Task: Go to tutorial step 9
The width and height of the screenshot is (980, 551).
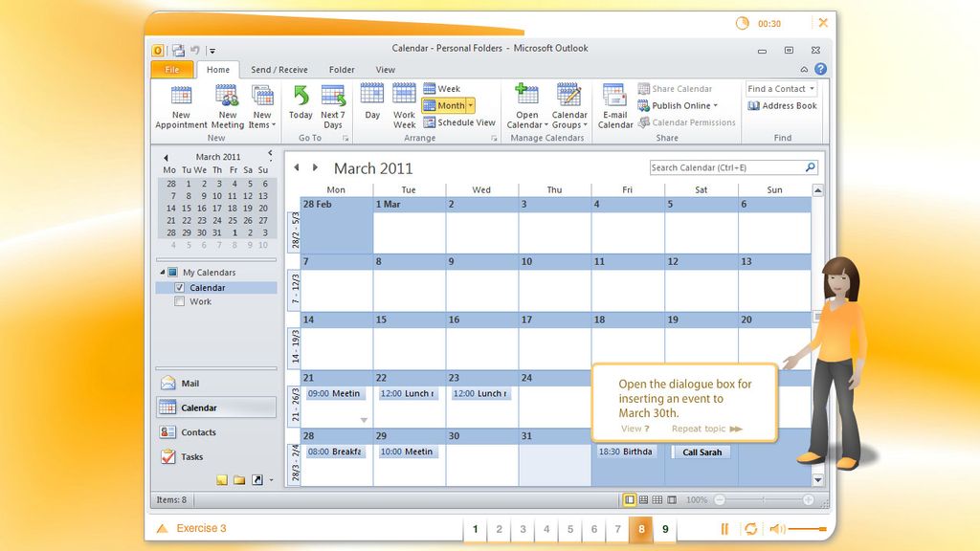Action: tap(665, 529)
